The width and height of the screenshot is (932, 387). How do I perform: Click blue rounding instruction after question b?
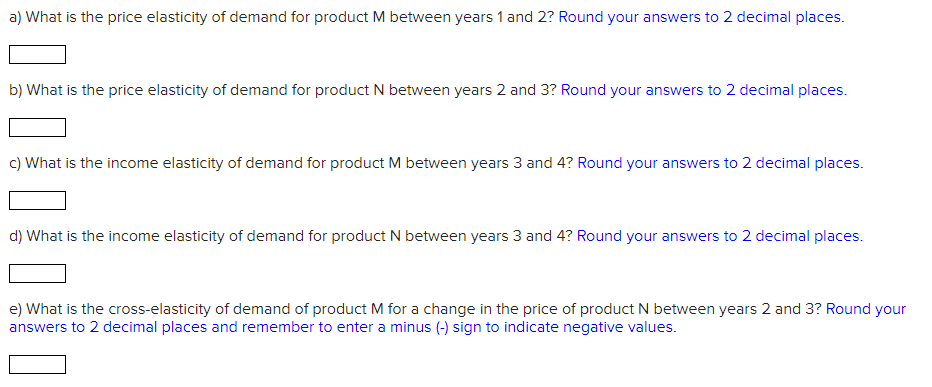pos(704,90)
